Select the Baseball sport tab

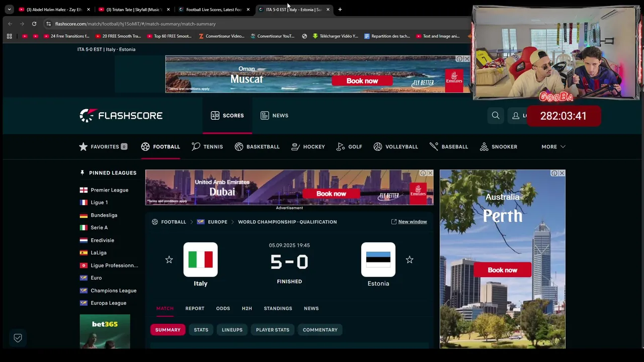tap(449, 147)
